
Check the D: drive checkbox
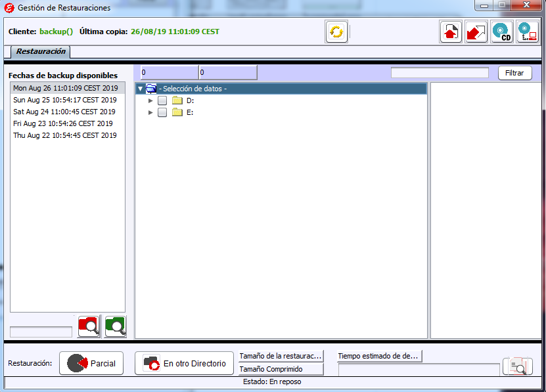162,100
